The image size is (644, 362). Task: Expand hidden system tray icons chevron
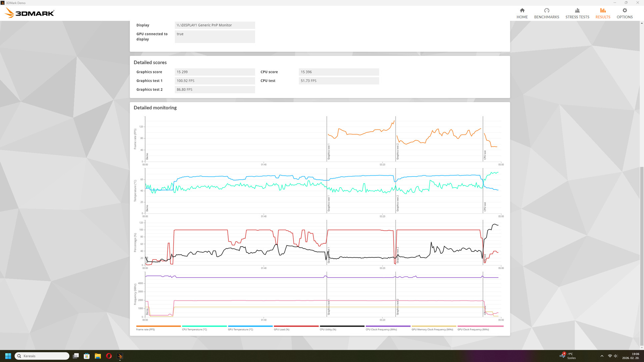tap(602, 356)
